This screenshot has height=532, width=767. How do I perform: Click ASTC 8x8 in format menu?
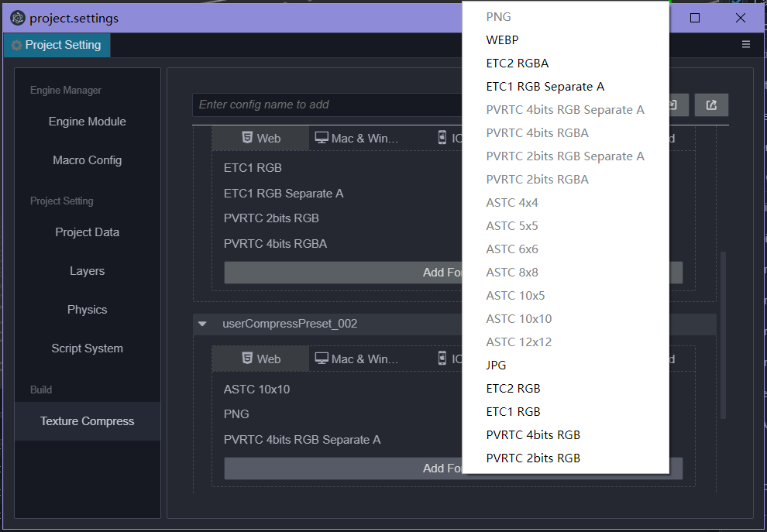pyautogui.click(x=566, y=273)
